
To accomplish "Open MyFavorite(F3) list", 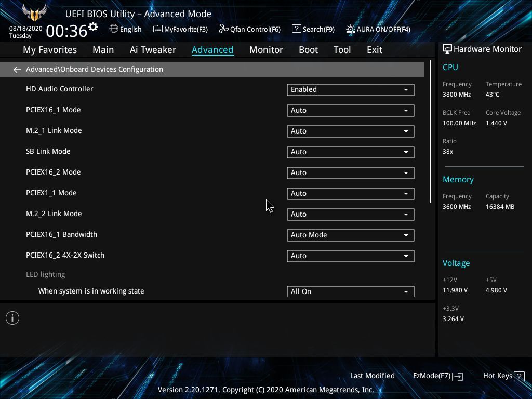I will (180, 29).
